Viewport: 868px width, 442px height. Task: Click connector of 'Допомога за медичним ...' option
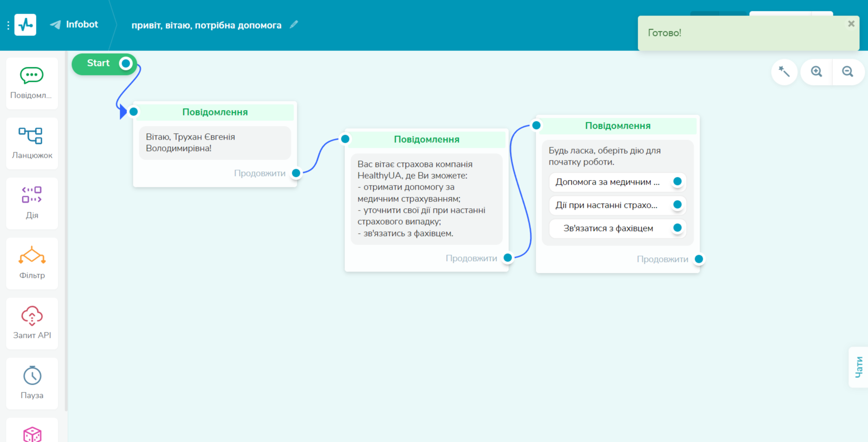677,181
